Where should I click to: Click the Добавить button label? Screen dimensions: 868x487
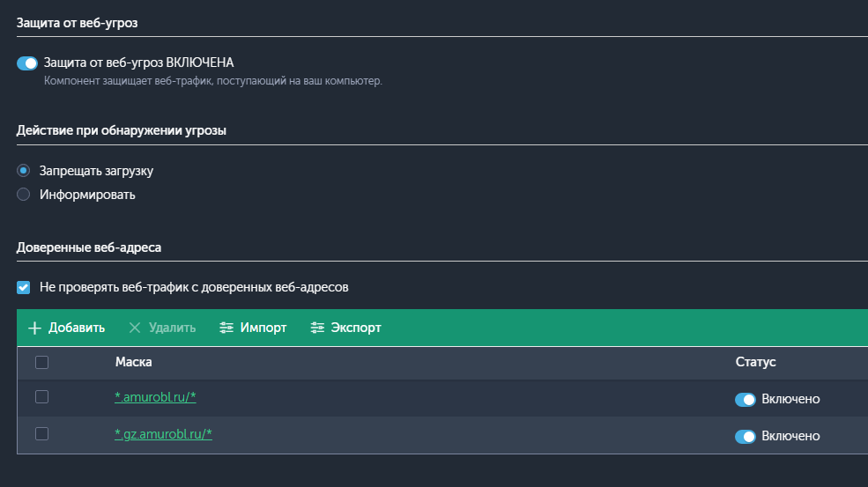77,328
